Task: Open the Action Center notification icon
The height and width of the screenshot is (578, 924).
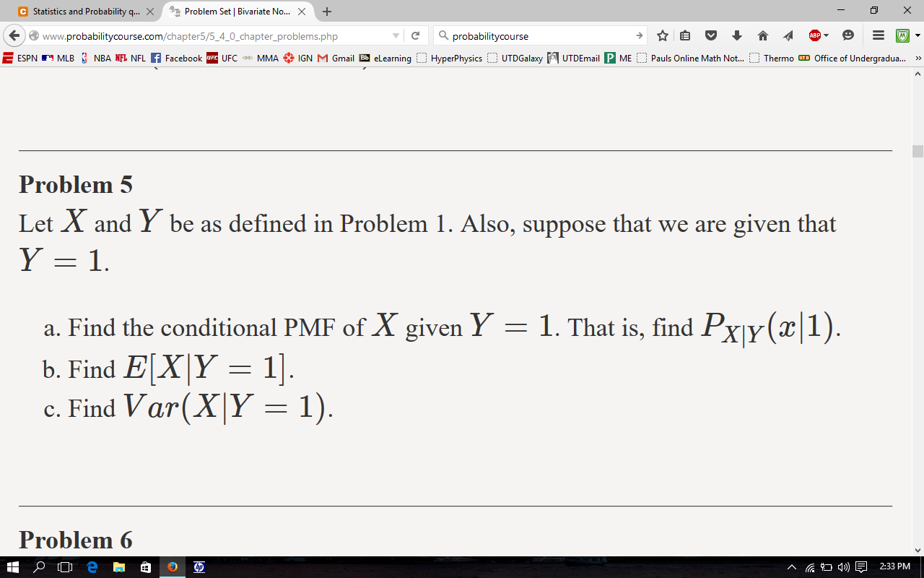Action: 860,567
